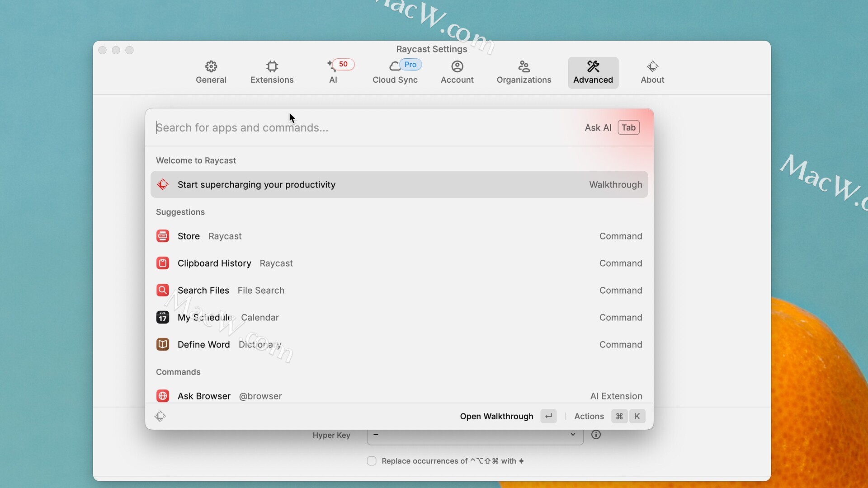The image size is (868, 488).
Task: Click the Pro badge on Cloud Sync
Action: pos(410,65)
